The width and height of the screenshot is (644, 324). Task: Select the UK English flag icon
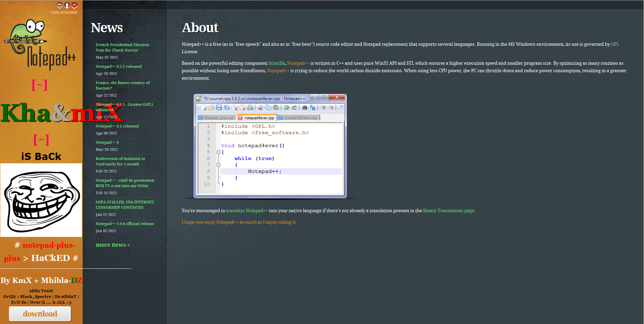click(x=60, y=5)
